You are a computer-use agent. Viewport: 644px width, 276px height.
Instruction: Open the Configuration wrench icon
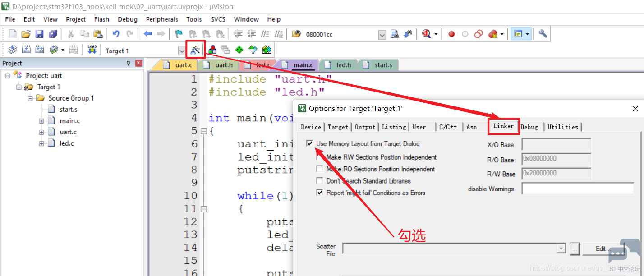coord(543,34)
